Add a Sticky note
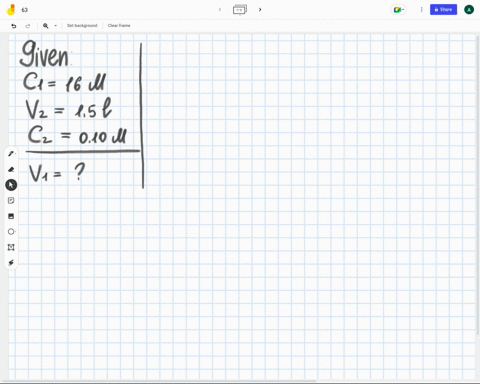The image size is (480, 384). point(11,200)
